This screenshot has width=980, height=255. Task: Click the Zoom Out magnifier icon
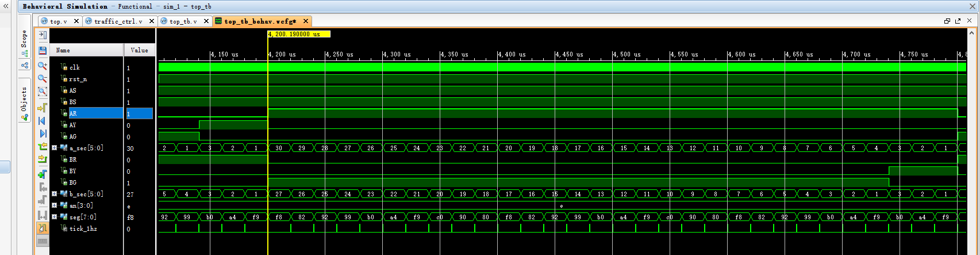coord(43,79)
